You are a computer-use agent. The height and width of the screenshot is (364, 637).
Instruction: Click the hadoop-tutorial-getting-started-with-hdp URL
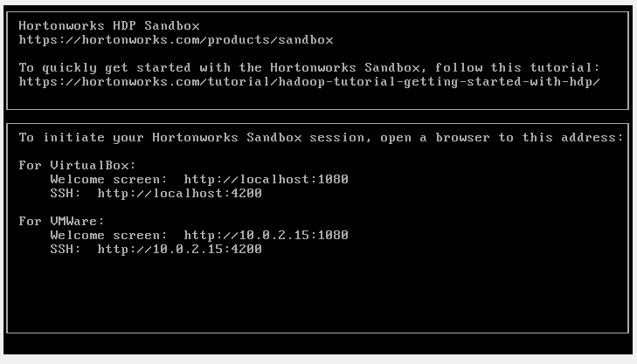click(x=309, y=81)
